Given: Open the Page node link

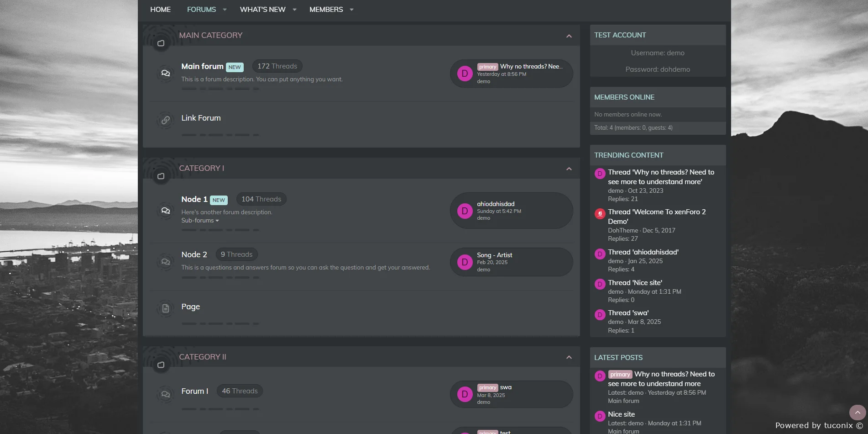Looking at the screenshot, I should coord(190,307).
